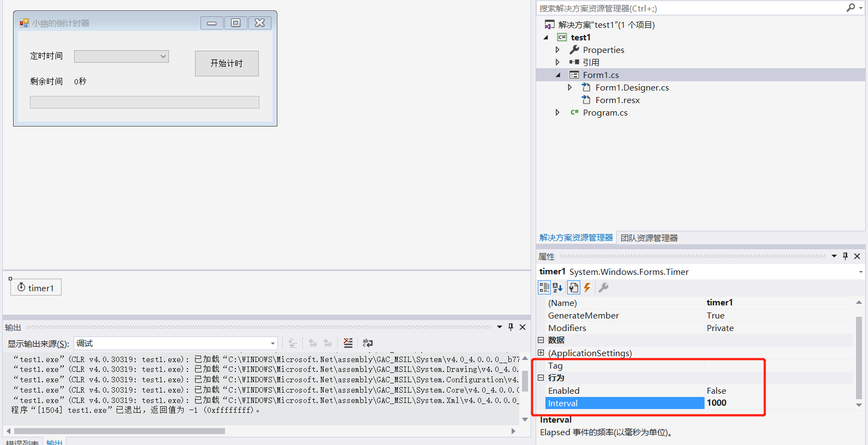Go to next message icon in Output
The width and height of the screenshot is (868, 445).
point(327,343)
